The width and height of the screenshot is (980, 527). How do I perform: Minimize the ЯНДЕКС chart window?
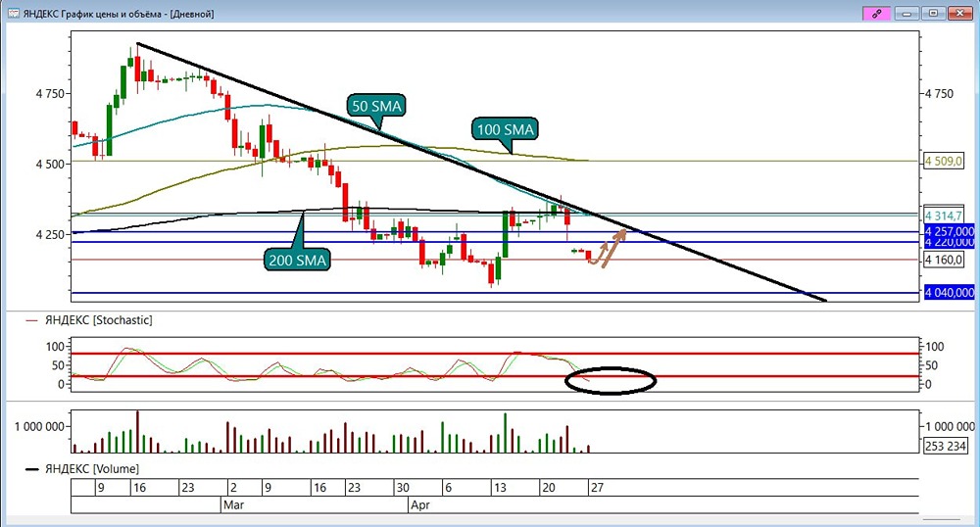(x=906, y=13)
